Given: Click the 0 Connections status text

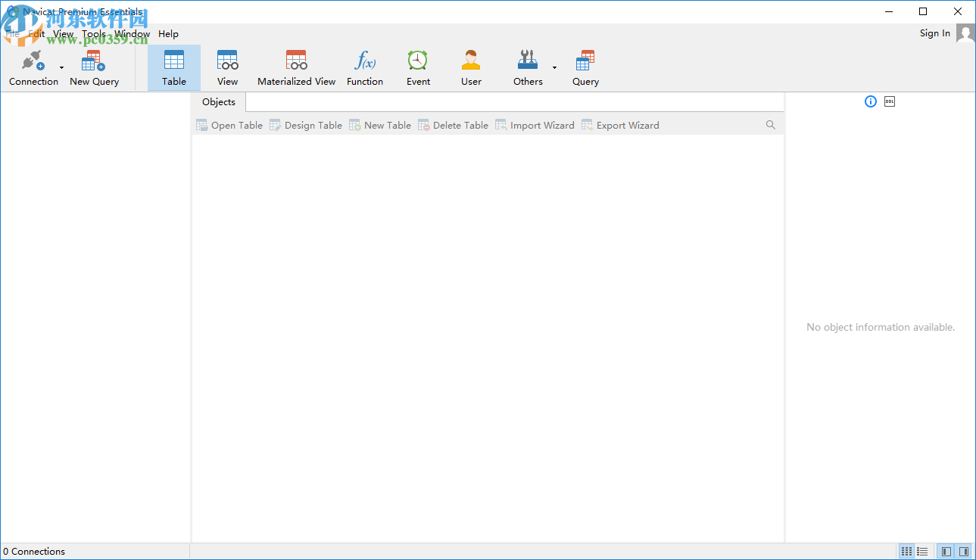Looking at the screenshot, I should pyautogui.click(x=34, y=552).
